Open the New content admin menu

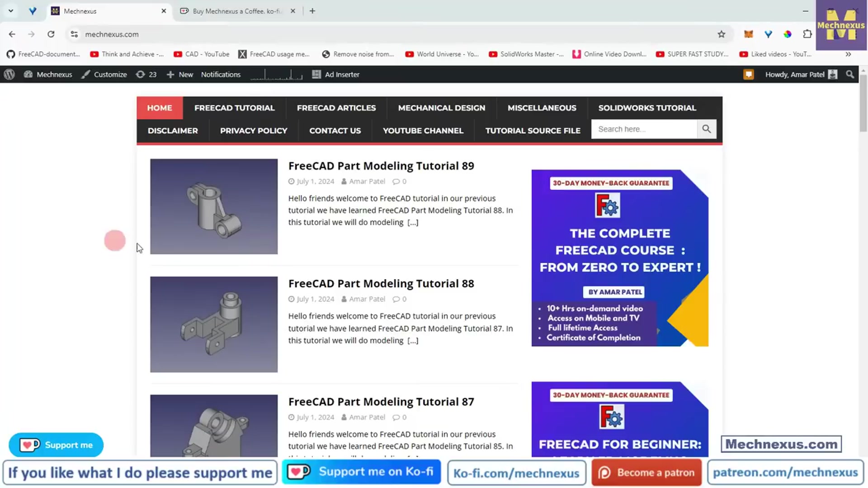(179, 75)
